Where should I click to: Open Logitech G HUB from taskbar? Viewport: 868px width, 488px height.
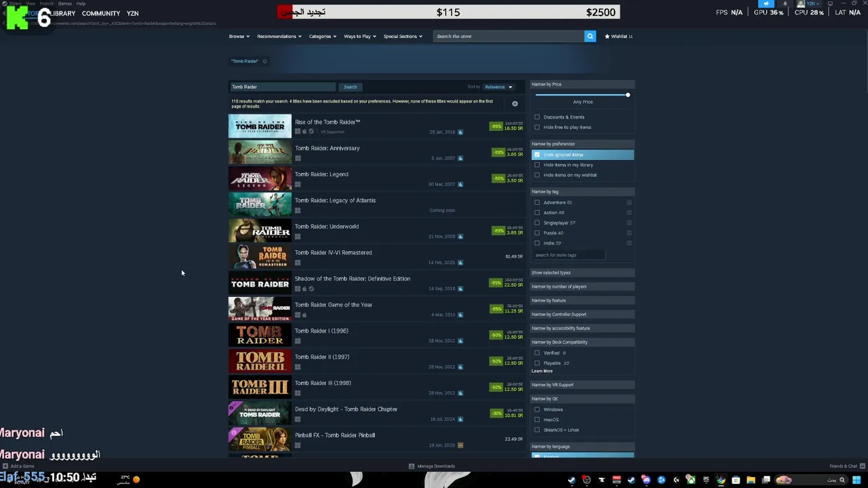coord(676,480)
